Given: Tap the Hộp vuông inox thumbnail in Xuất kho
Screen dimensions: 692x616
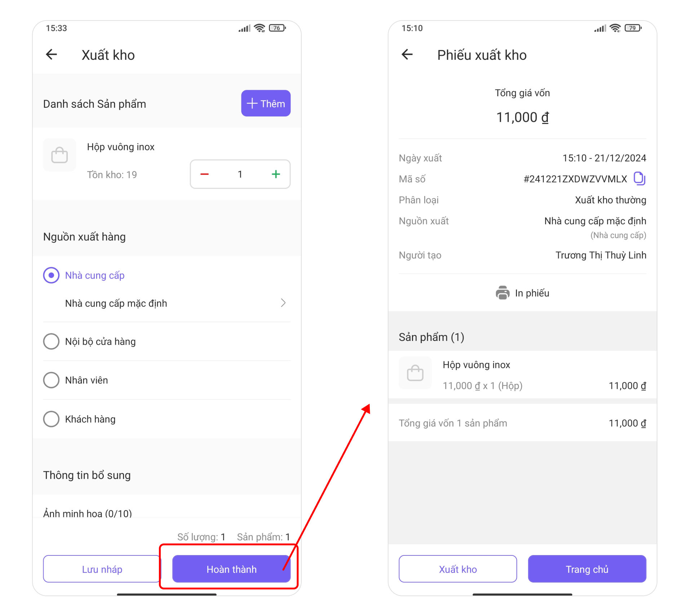Looking at the screenshot, I should (59, 155).
